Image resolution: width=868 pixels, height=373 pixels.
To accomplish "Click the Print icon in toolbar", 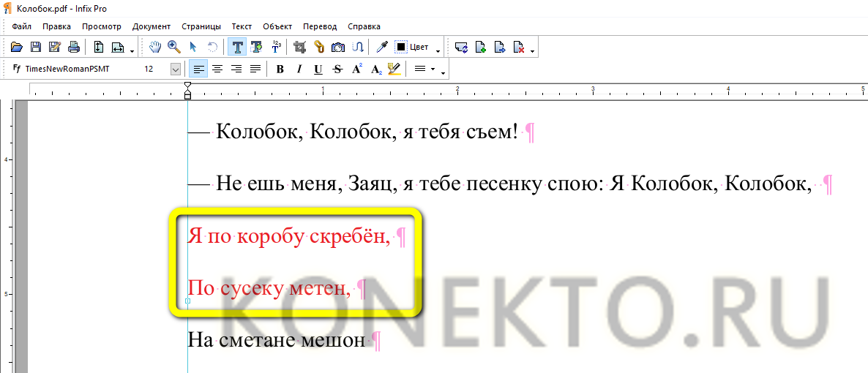I will coord(73,47).
